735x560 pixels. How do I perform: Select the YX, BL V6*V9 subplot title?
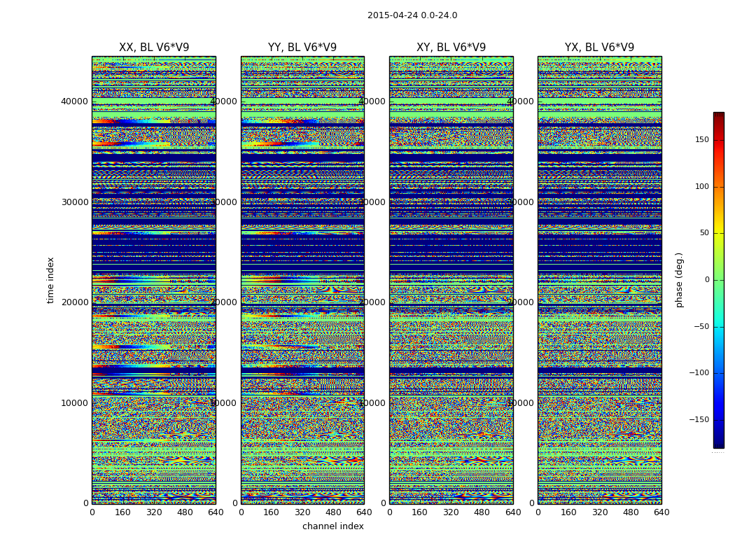tap(599, 48)
